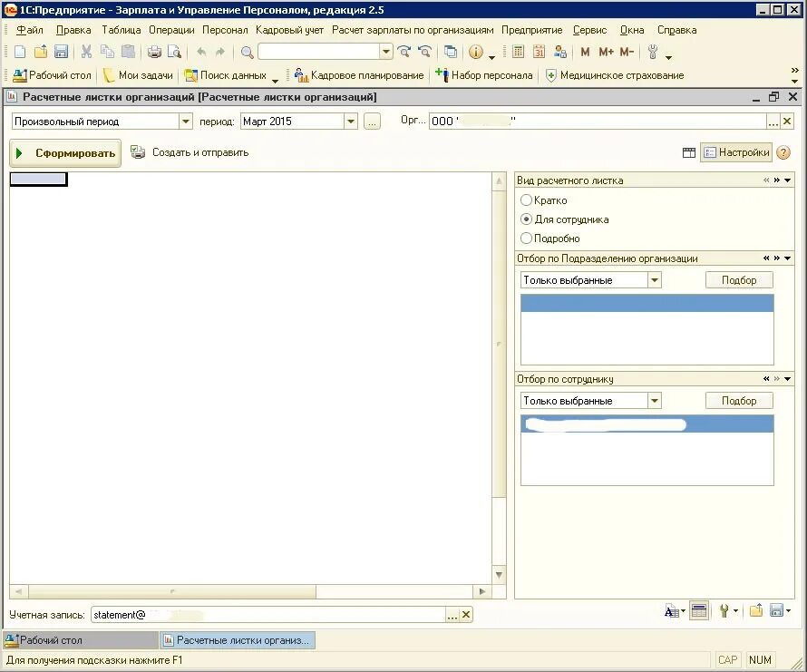807x672 pixels.
Task: Click the bottom-right folder icon
Action: 756,610
